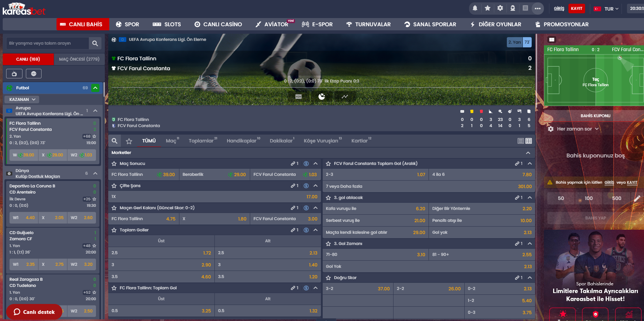This screenshot has width=644, height=321.
Task: Collapse FCV Farul Constanta Toplam Gol market
Action: (x=530, y=164)
